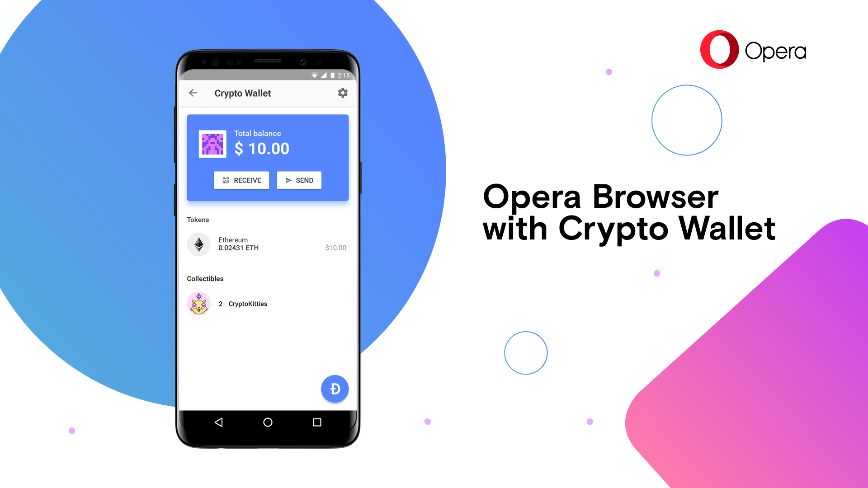Select the Tokens section label
This screenshot has height=488, width=868.
196,219
